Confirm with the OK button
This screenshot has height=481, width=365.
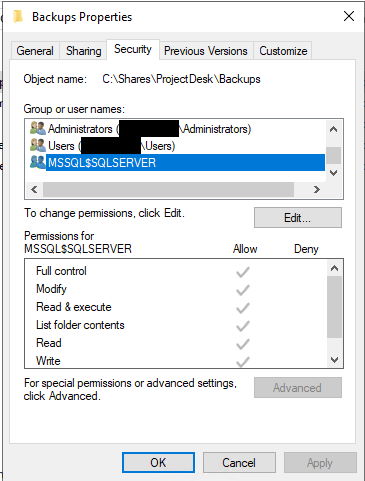(x=158, y=462)
